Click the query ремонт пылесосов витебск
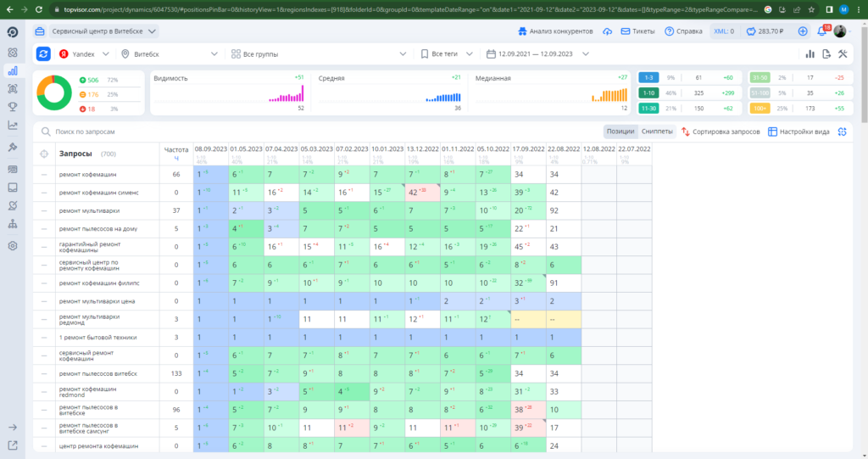868x459 pixels. point(98,373)
